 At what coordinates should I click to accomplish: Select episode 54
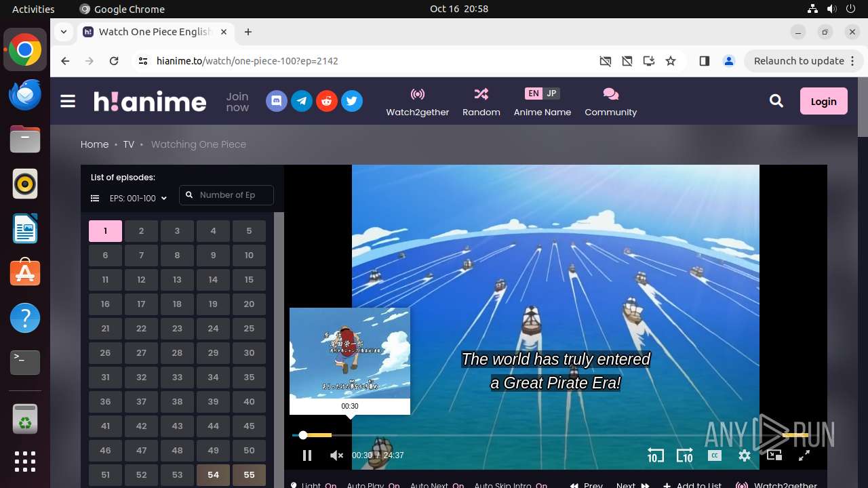click(x=213, y=475)
